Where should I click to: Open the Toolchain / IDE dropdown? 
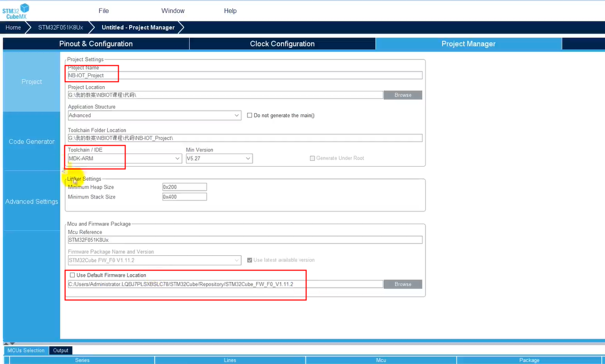pyautogui.click(x=124, y=158)
